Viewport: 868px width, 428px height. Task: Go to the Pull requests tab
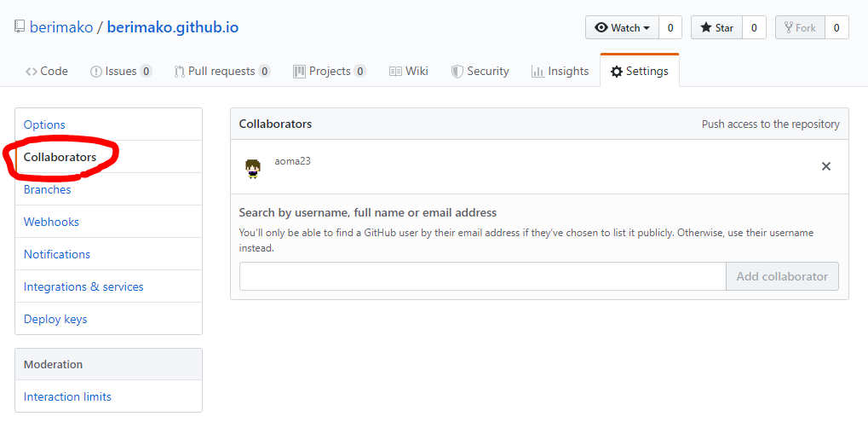222,71
